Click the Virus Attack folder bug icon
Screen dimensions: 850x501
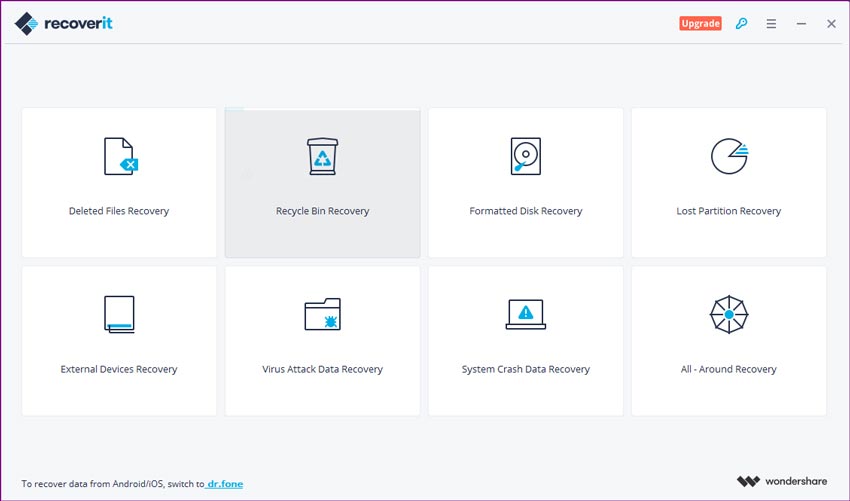pos(323,314)
